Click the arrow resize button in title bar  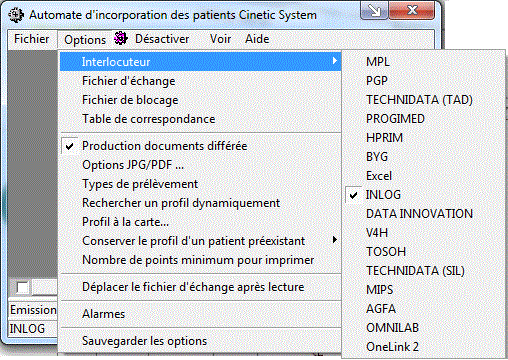(374, 10)
